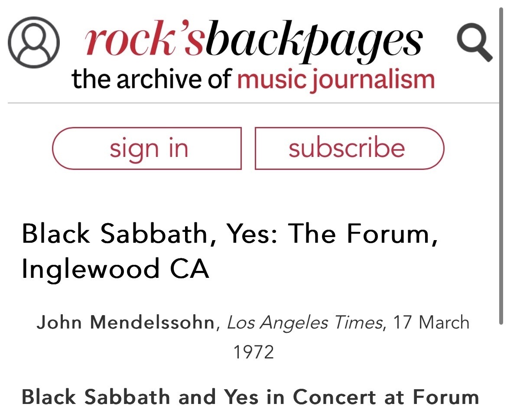Click the 'Black Sabbath and Yes in Concert' subheading
Screen dimensions: 507x420
click(250, 397)
